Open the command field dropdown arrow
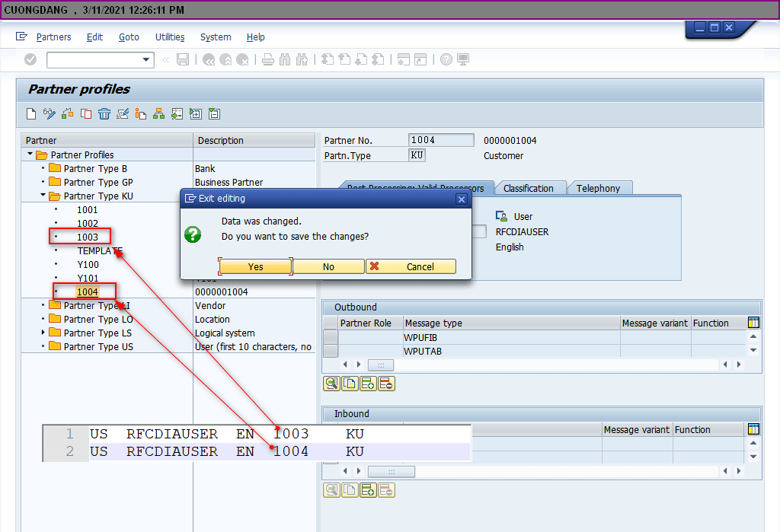This screenshot has height=532, width=780. tap(146, 59)
